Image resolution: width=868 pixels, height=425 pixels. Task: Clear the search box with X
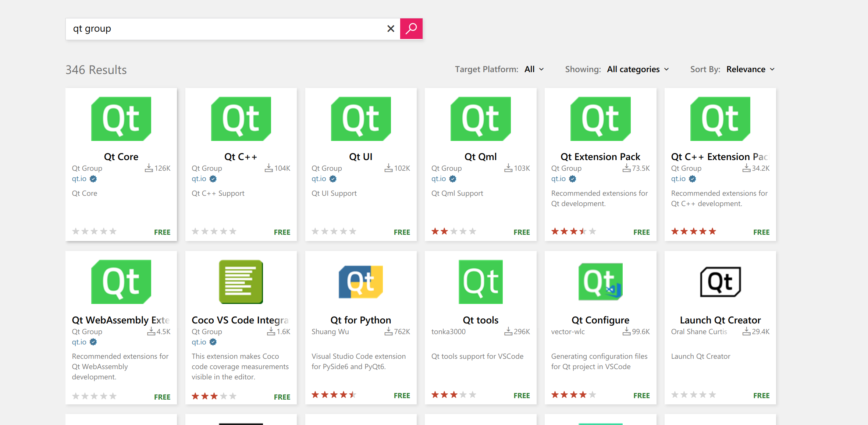[x=391, y=29]
